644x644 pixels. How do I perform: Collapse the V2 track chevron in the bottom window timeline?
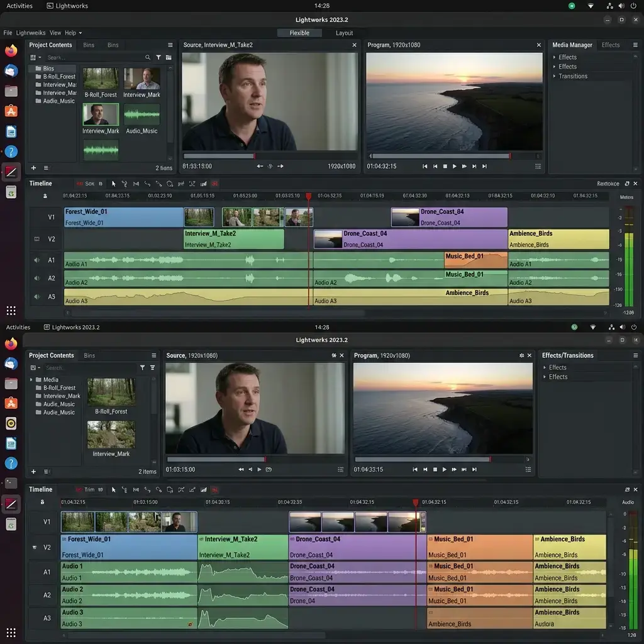35,548
